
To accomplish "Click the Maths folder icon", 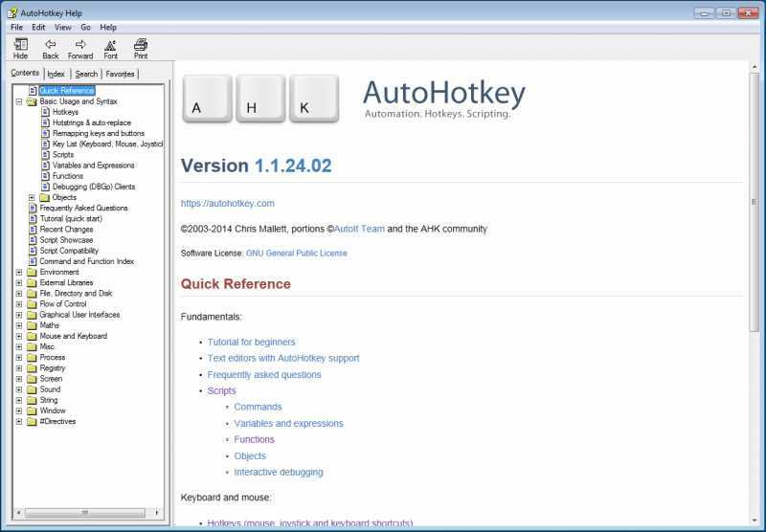I will pos(33,325).
